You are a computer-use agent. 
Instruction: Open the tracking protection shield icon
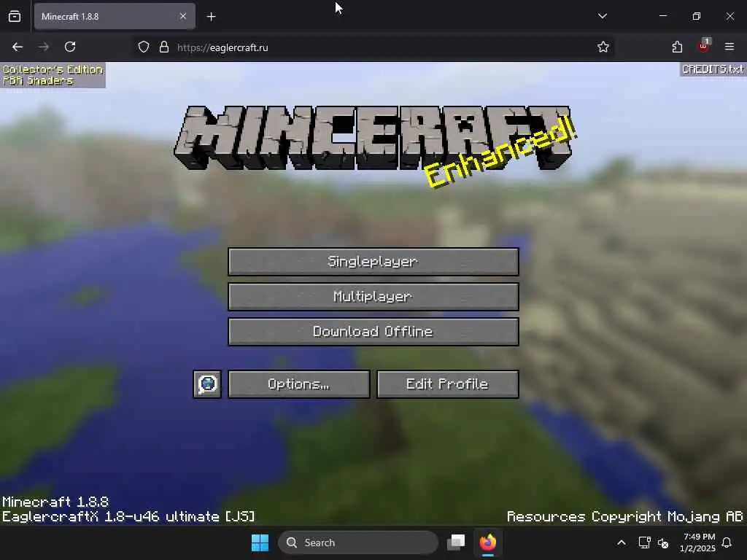144,47
